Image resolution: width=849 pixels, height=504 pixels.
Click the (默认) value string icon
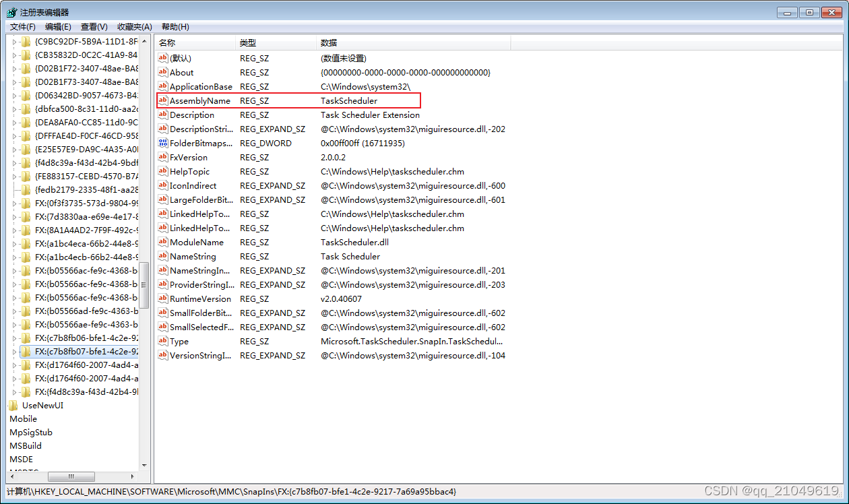point(162,58)
